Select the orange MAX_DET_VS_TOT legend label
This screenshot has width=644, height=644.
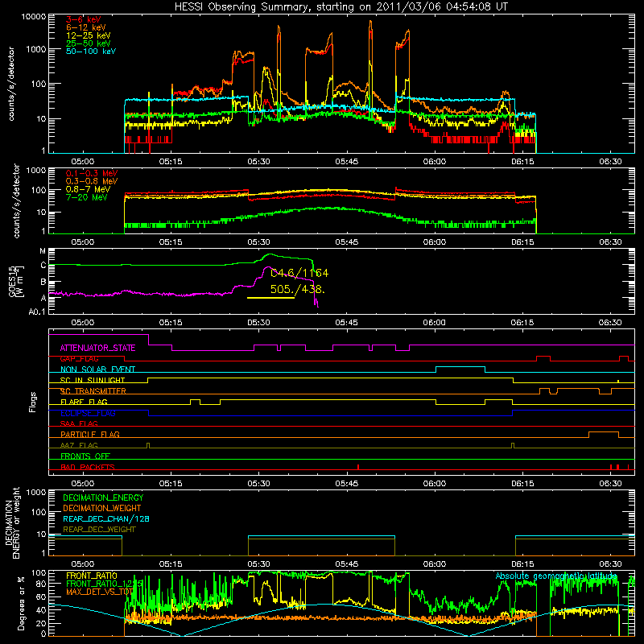(x=100, y=592)
